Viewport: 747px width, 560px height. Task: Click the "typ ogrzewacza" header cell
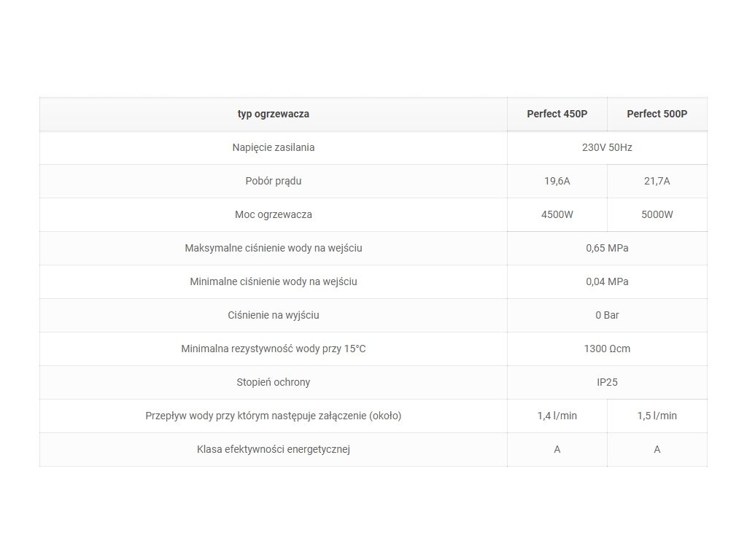pyautogui.click(x=274, y=114)
